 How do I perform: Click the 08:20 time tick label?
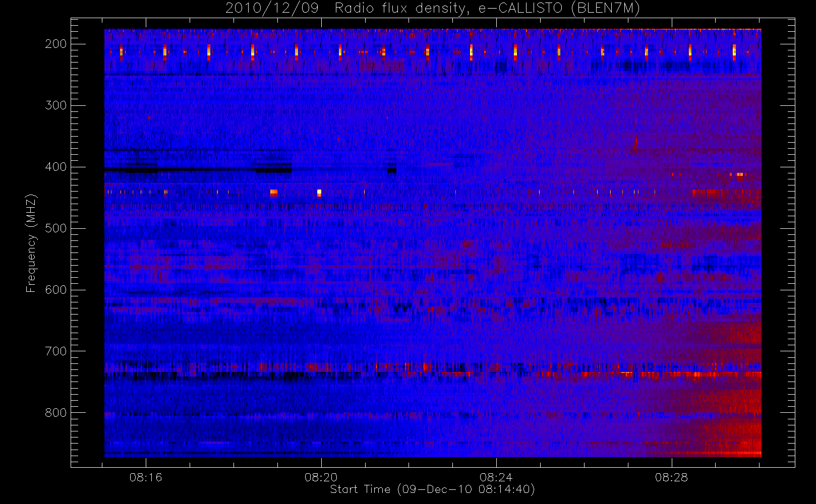click(x=321, y=477)
